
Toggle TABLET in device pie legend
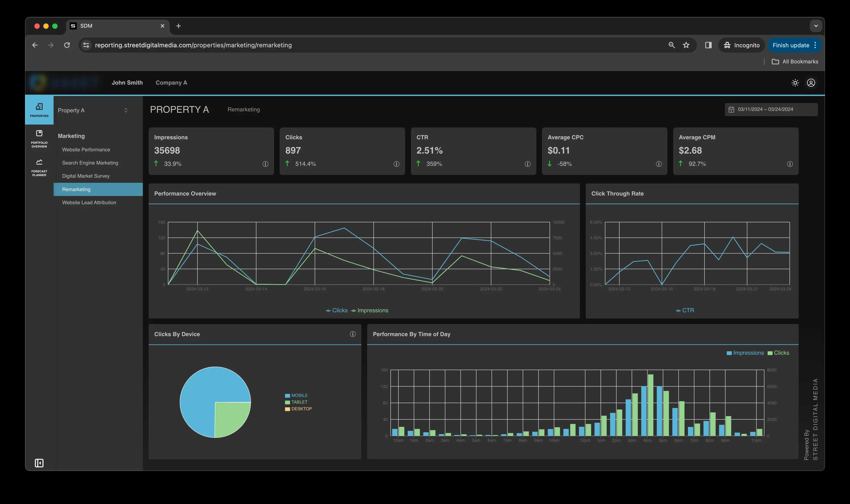296,402
